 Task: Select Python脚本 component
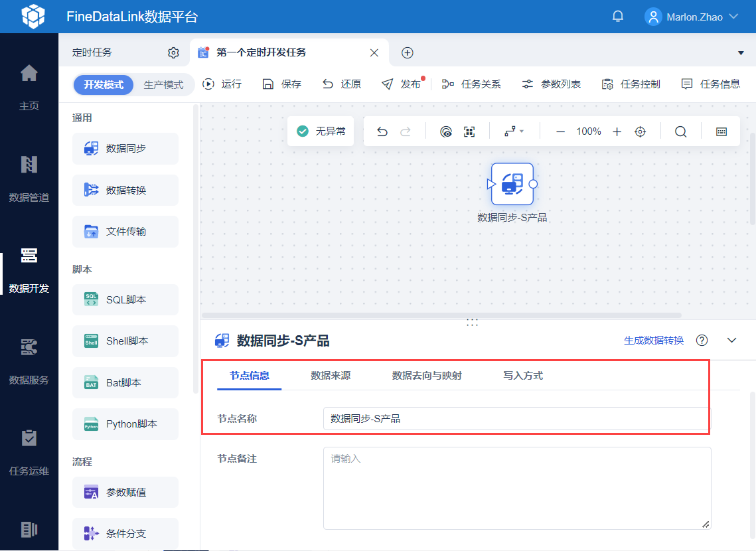pyautogui.click(x=125, y=424)
